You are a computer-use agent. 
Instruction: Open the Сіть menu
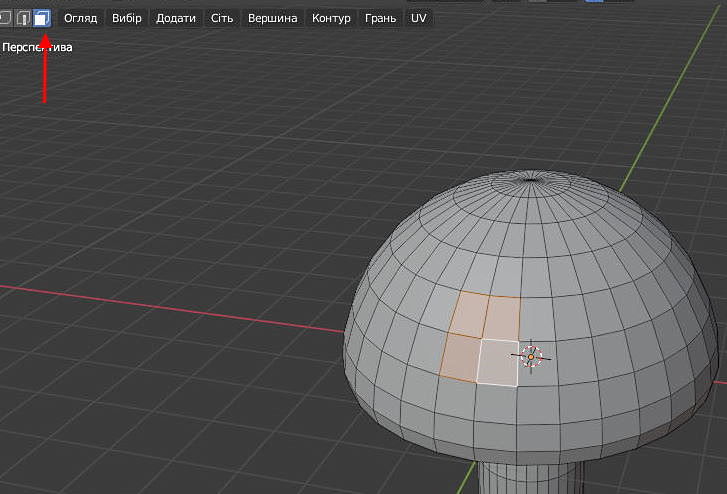click(222, 18)
